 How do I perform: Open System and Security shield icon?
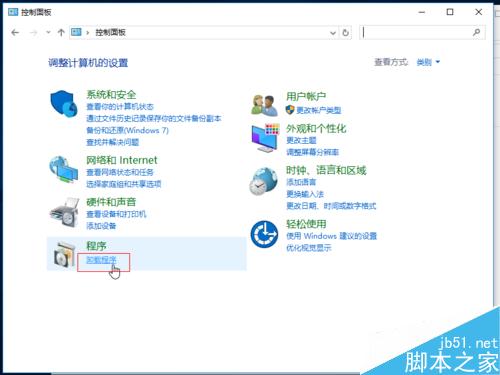pyautogui.click(x=64, y=103)
